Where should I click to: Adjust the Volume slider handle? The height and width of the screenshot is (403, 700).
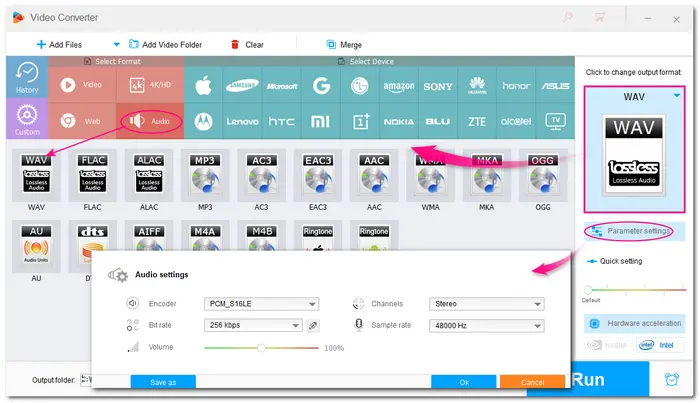261,348
